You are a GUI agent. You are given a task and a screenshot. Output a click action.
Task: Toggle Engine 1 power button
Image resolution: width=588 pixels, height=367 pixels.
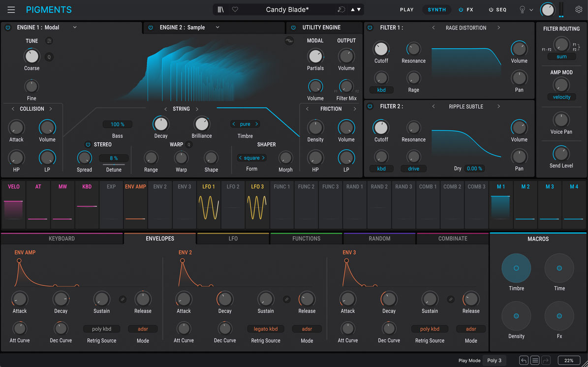coord(8,28)
